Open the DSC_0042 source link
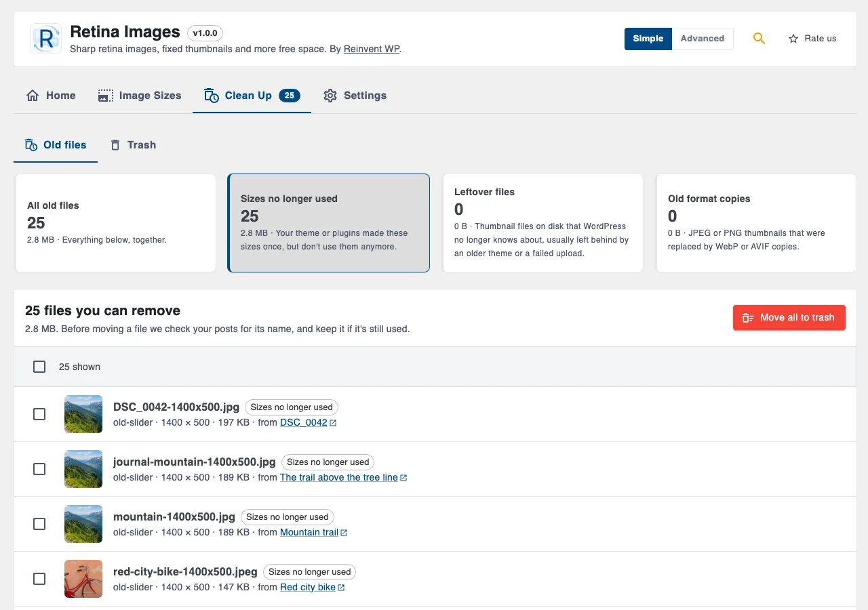The width and height of the screenshot is (868, 610). tap(304, 423)
